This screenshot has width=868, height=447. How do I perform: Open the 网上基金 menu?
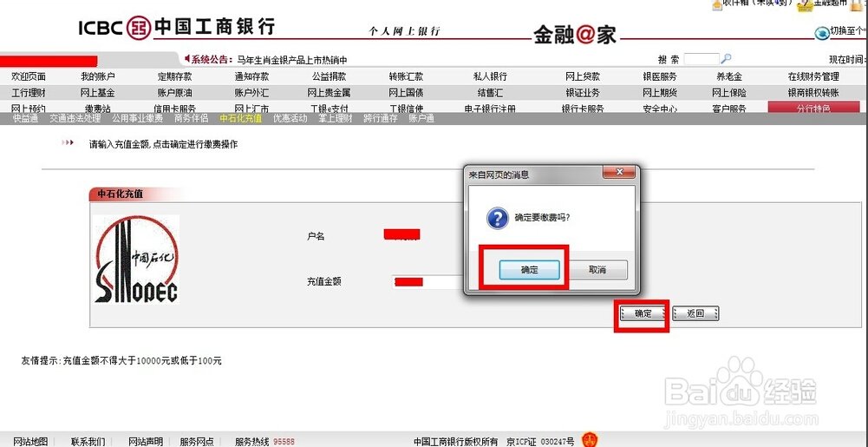click(97, 93)
